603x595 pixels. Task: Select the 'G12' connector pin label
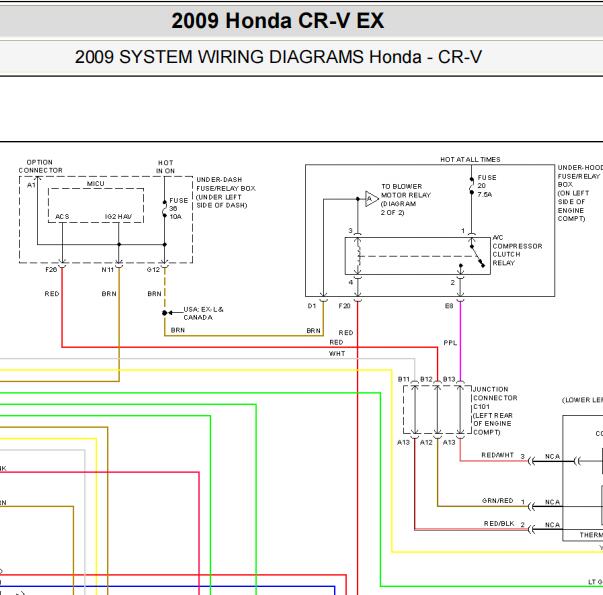(x=153, y=270)
